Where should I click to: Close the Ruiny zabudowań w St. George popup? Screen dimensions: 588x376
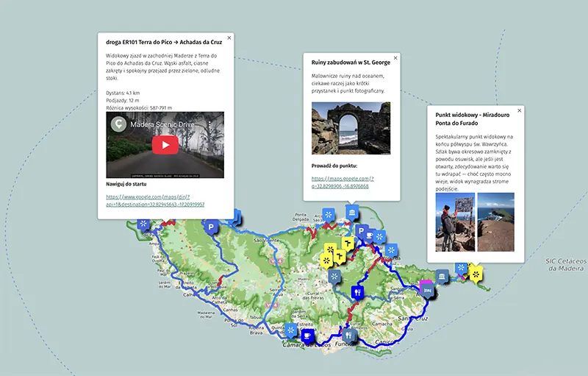click(395, 58)
